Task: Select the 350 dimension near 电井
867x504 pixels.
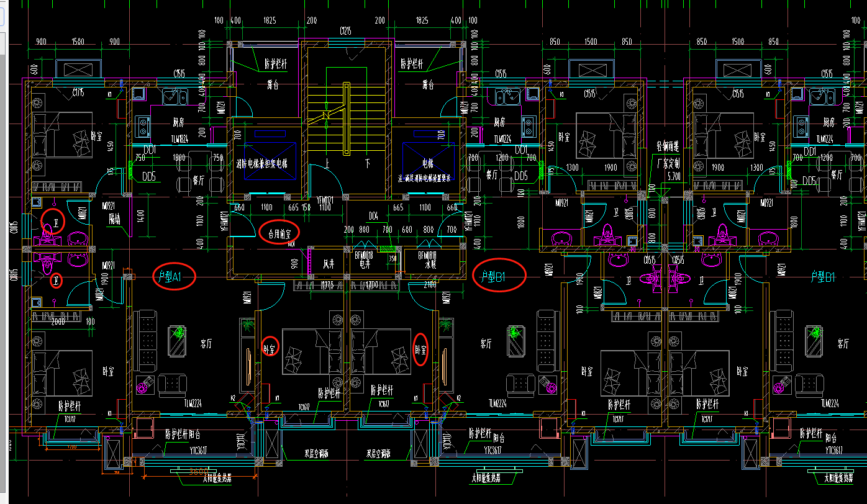Action: click(x=393, y=258)
